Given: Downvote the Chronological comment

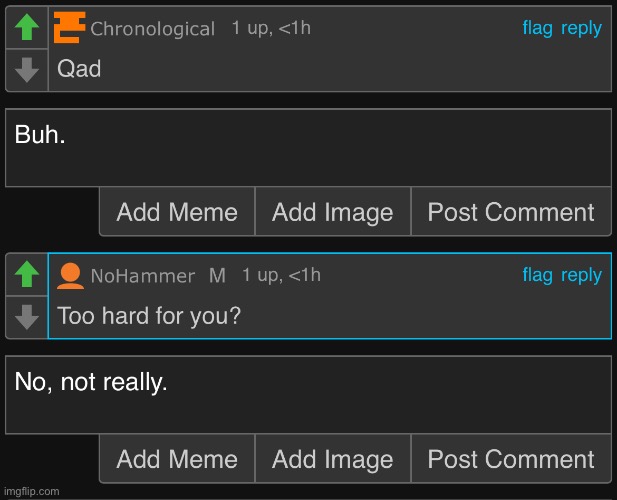Looking at the screenshot, I should pyautogui.click(x=27, y=70).
